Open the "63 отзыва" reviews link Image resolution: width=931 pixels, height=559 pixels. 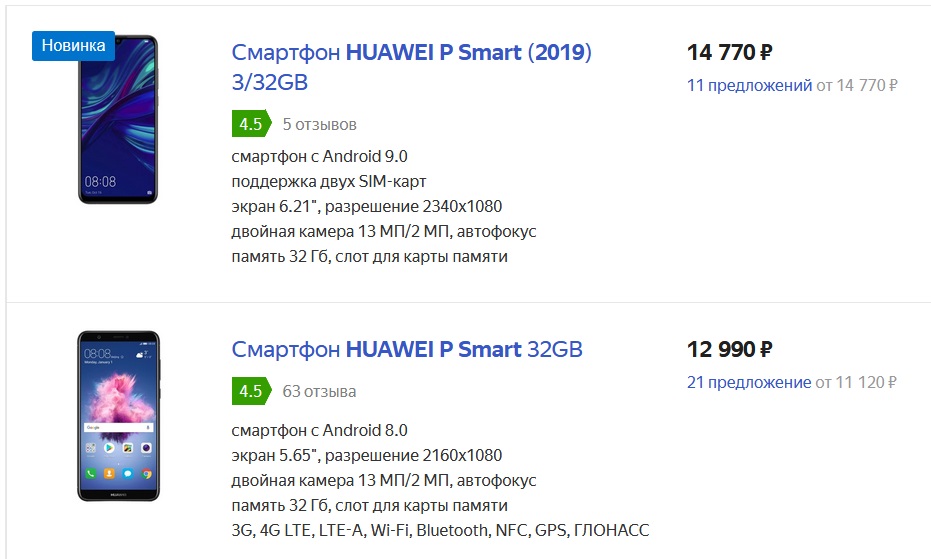319,391
